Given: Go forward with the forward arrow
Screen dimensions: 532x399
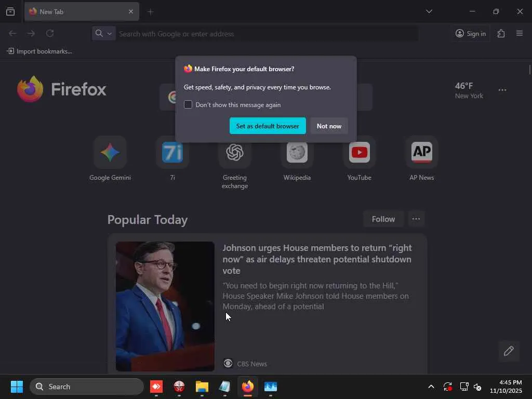Looking at the screenshot, I should pos(31,33).
